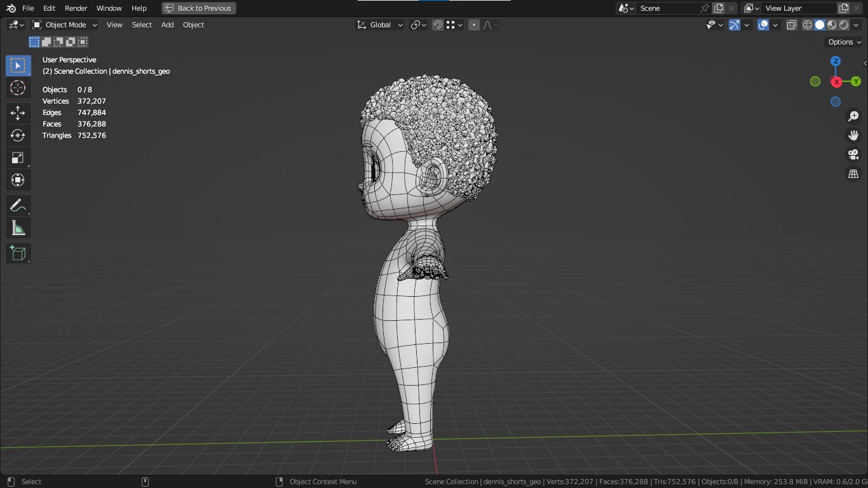
Task: Open the Window menu
Action: pyautogui.click(x=109, y=8)
